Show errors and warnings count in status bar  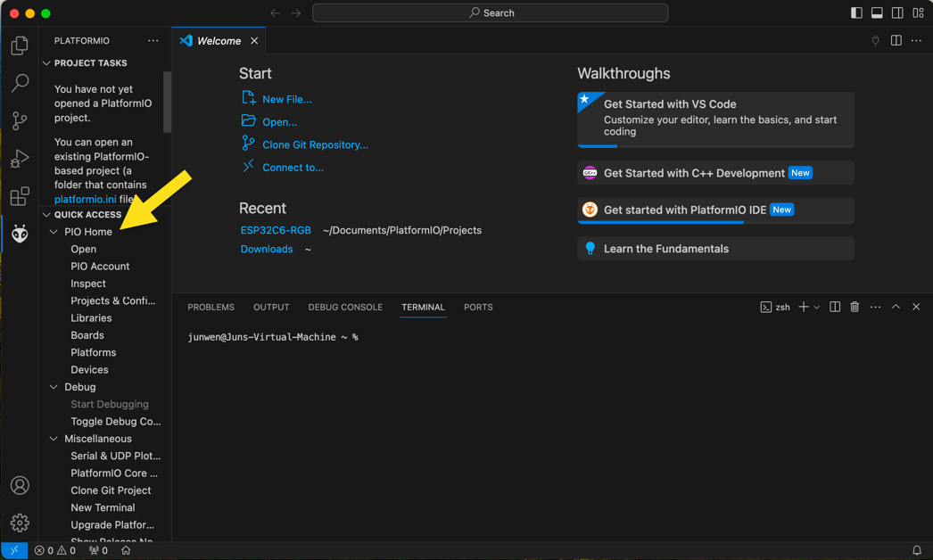pyautogui.click(x=55, y=550)
